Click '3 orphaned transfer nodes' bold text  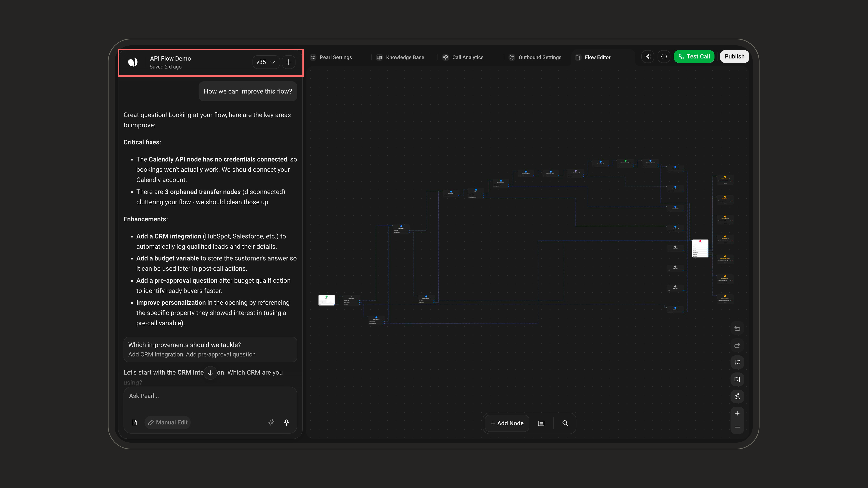coord(203,192)
